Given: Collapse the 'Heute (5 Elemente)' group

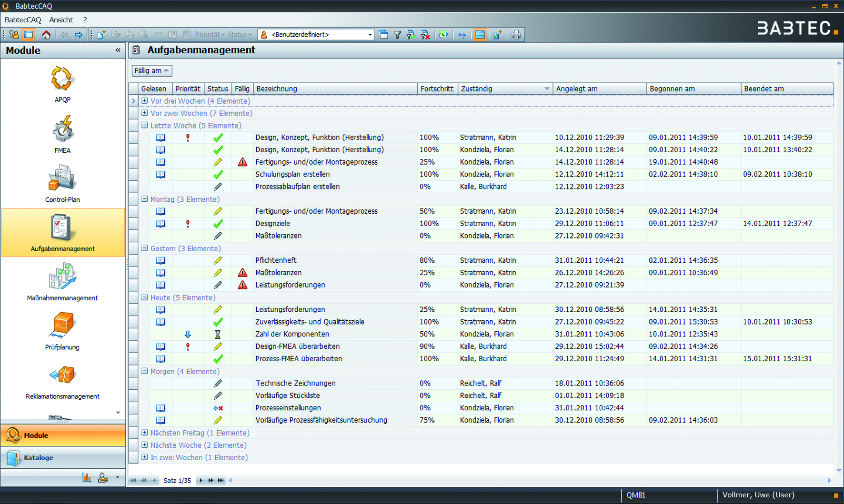Looking at the screenshot, I should point(144,297).
